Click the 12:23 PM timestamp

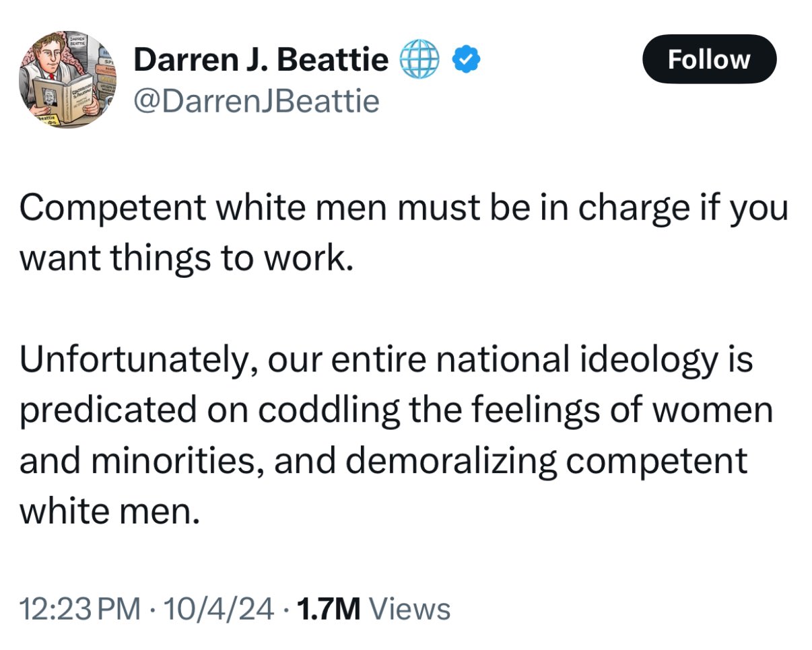pyautogui.click(x=81, y=610)
